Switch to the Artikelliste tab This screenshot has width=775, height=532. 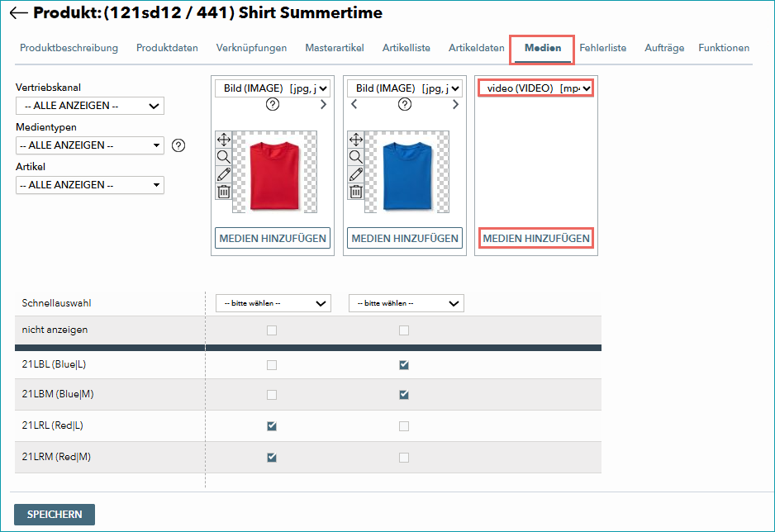click(x=407, y=48)
